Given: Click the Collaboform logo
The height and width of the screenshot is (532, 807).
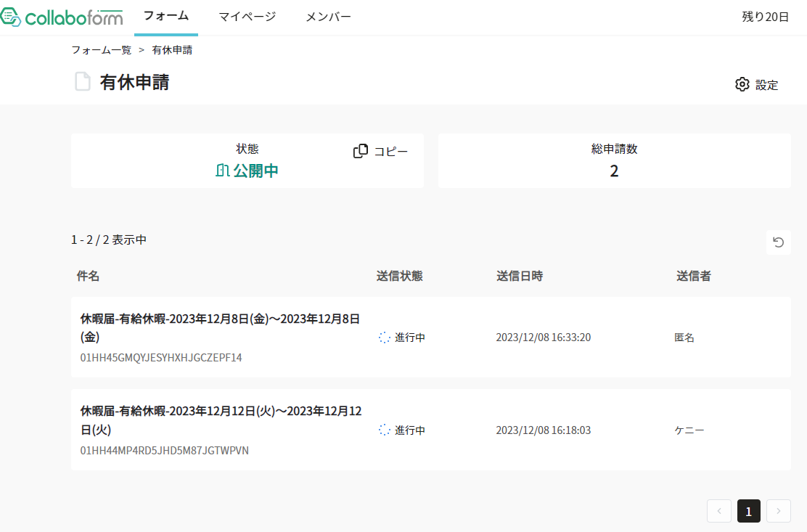Looking at the screenshot, I should point(62,17).
